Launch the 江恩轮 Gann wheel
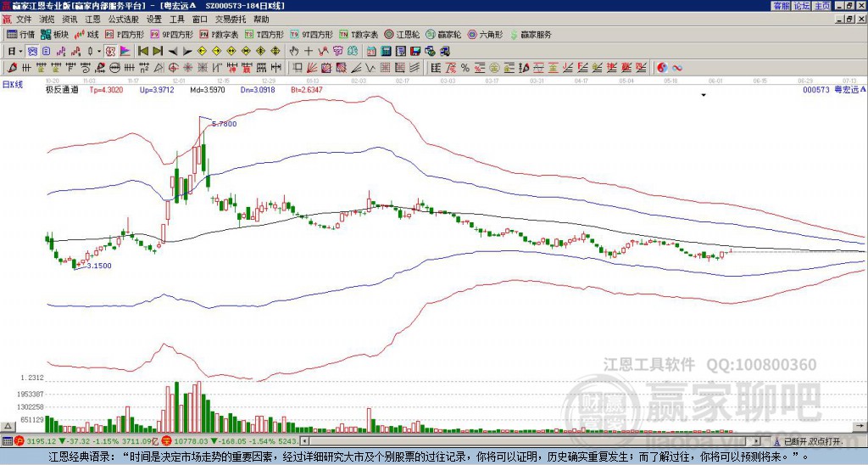Image resolution: width=868 pixels, height=465 pixels. pyautogui.click(x=402, y=34)
